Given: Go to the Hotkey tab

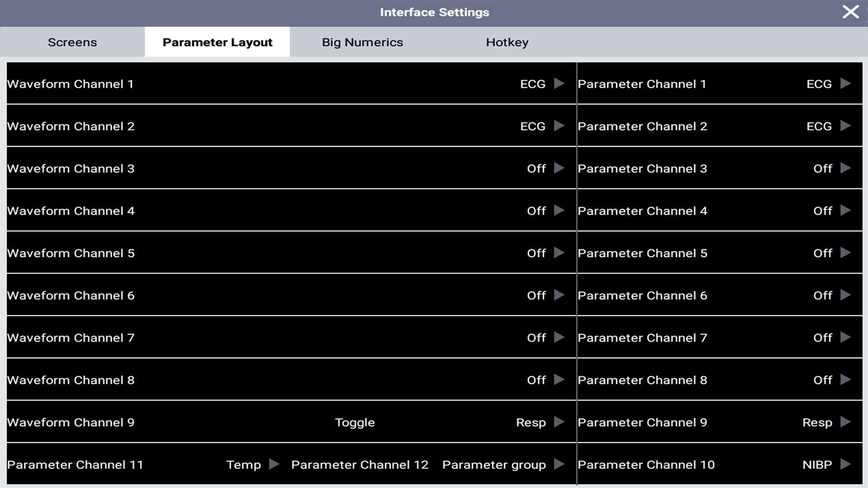Looking at the screenshot, I should pyautogui.click(x=507, y=42).
